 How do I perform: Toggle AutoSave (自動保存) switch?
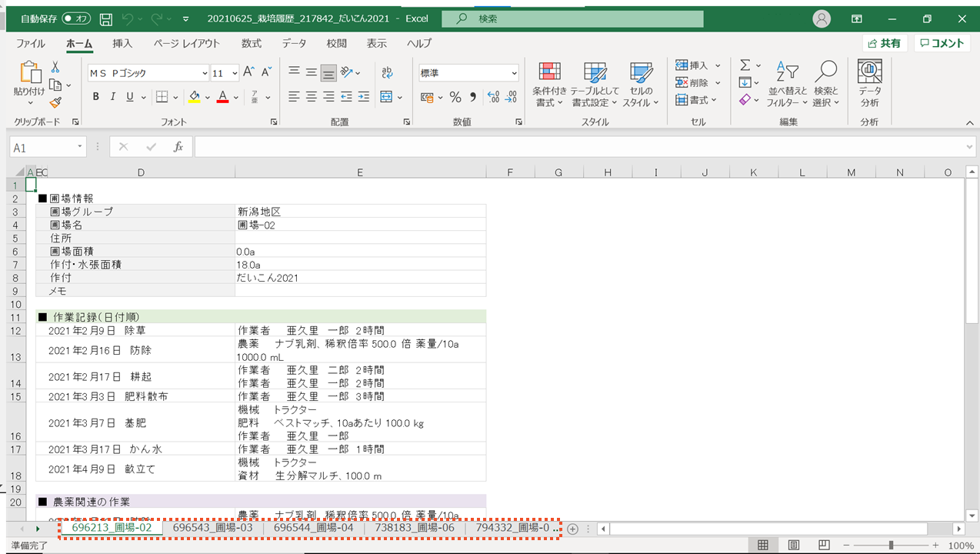[x=76, y=18]
